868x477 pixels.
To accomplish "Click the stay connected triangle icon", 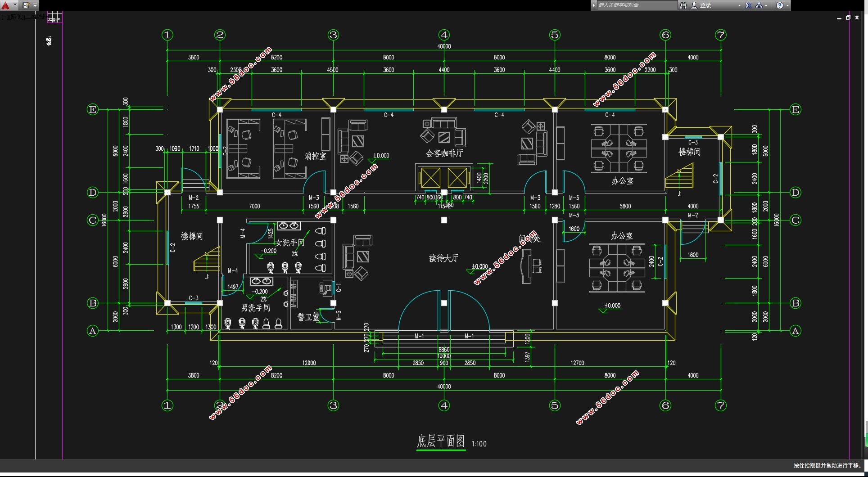I will pos(759,5).
